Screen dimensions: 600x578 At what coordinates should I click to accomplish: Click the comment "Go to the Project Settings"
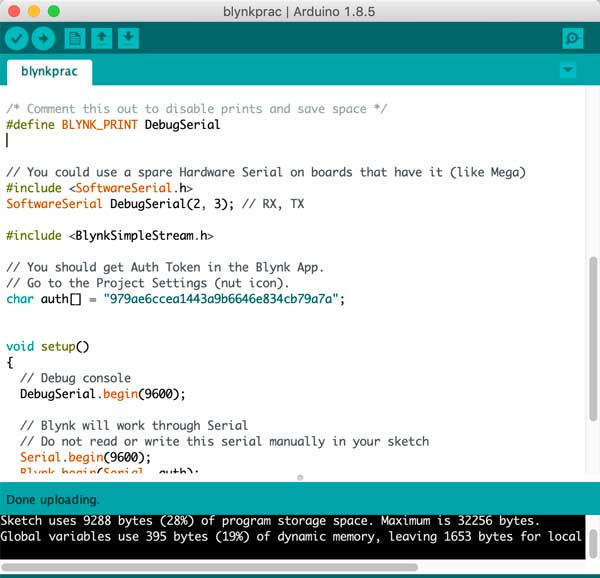[148, 283]
